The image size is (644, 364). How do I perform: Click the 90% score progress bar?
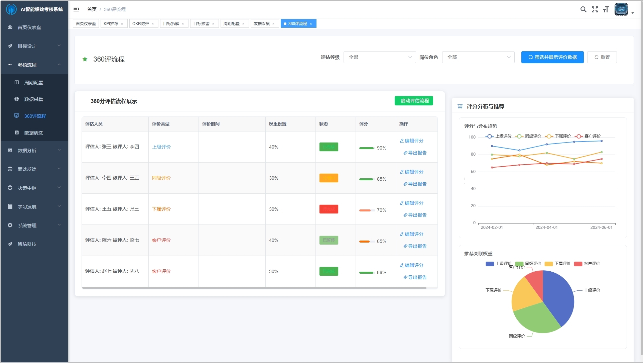tap(366, 148)
